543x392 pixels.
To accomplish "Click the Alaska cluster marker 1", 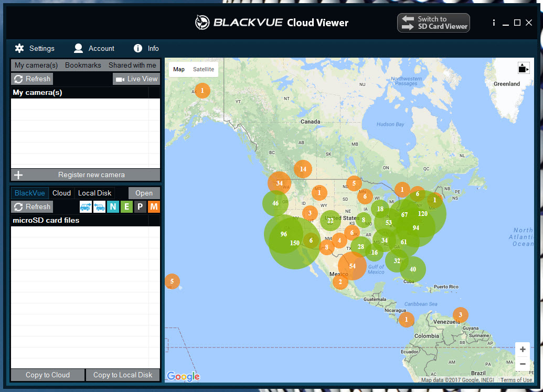I will [202, 91].
